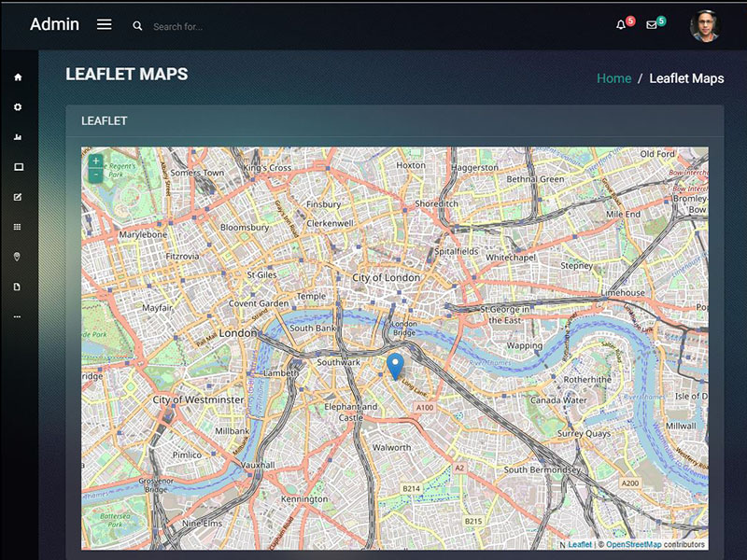Click the blue location marker on map
The image size is (747, 560).
click(395, 366)
